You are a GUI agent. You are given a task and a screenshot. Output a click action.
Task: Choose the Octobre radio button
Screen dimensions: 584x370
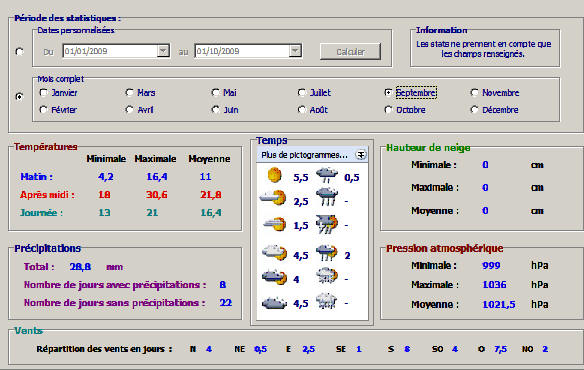pos(405,110)
